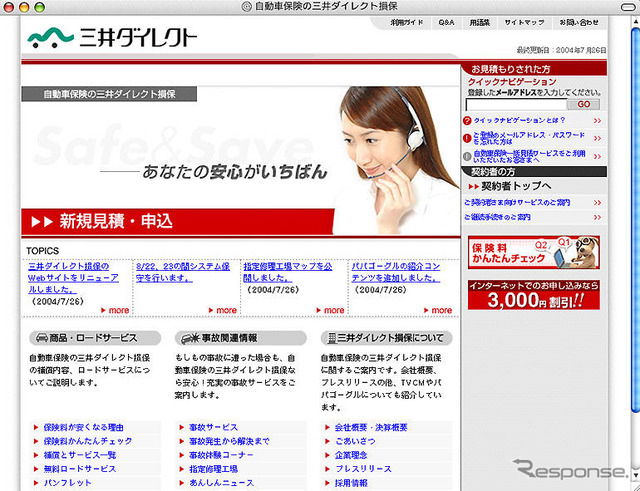Screen dimensions: 640x491
Task: Open Q&A in the top navigation
Action: tap(446, 23)
